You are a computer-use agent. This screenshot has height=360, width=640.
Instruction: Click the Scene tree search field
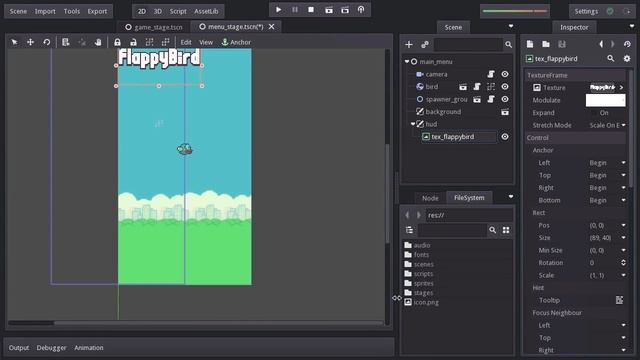(467, 44)
